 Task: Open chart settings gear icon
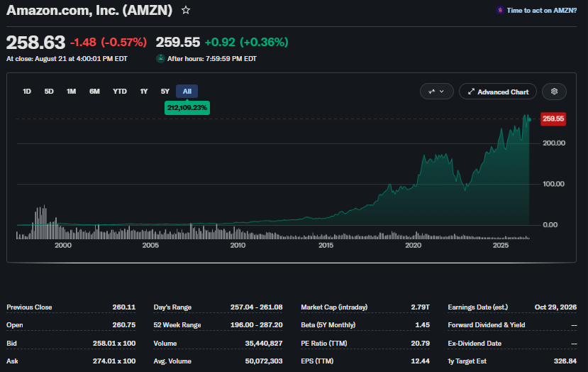tap(554, 92)
